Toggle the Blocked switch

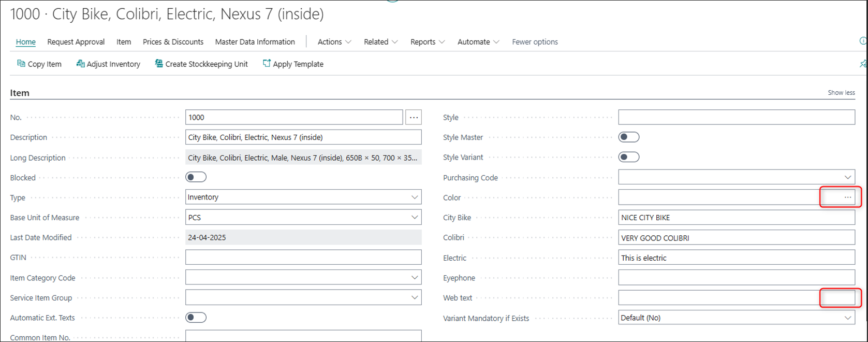[196, 177]
